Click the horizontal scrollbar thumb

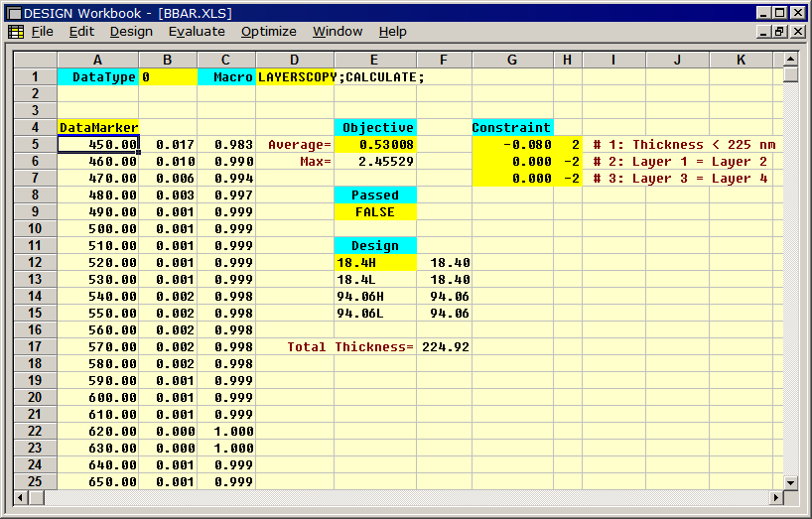point(37,498)
